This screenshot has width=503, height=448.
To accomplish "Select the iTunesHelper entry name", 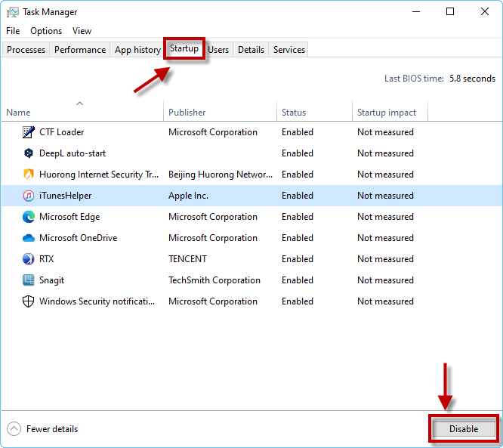I will [66, 196].
